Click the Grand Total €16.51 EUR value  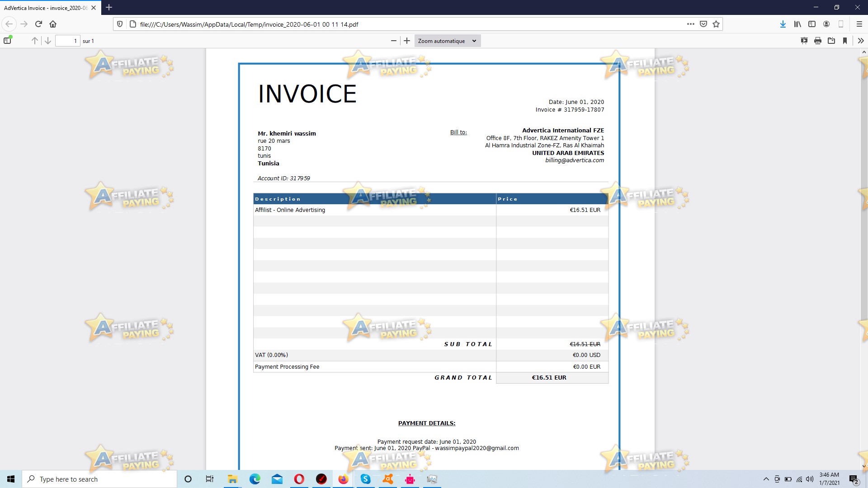pyautogui.click(x=549, y=378)
